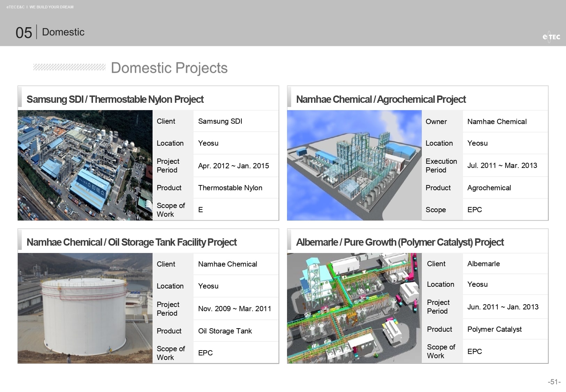Click 'Namhae Chemical' client value in Oil Storage table
The width and height of the screenshot is (566, 392).
pos(227,264)
